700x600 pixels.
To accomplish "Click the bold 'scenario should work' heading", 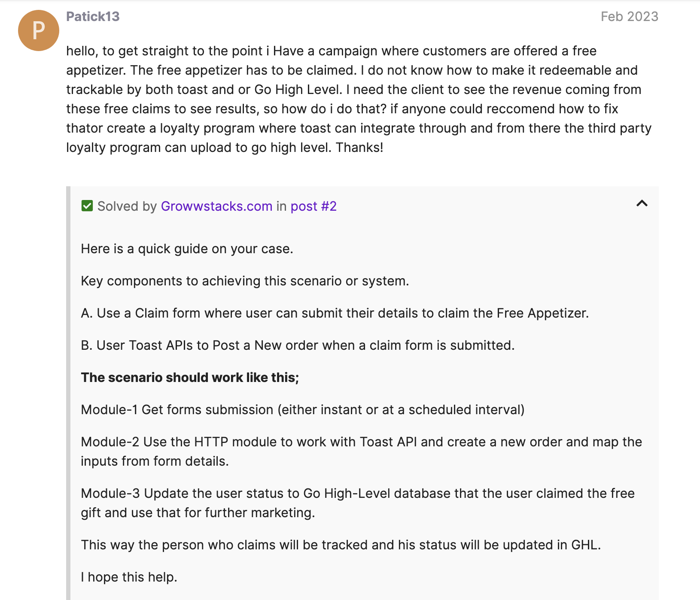I will [190, 378].
